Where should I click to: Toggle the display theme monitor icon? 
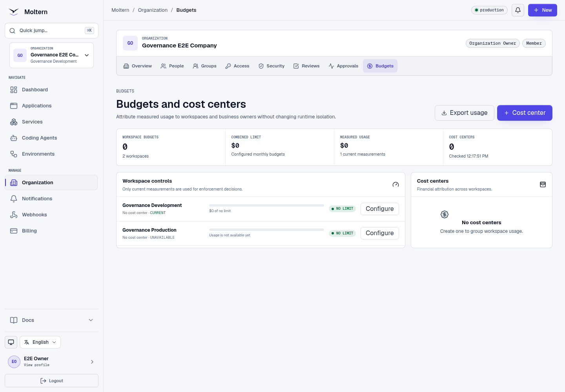pyautogui.click(x=11, y=342)
